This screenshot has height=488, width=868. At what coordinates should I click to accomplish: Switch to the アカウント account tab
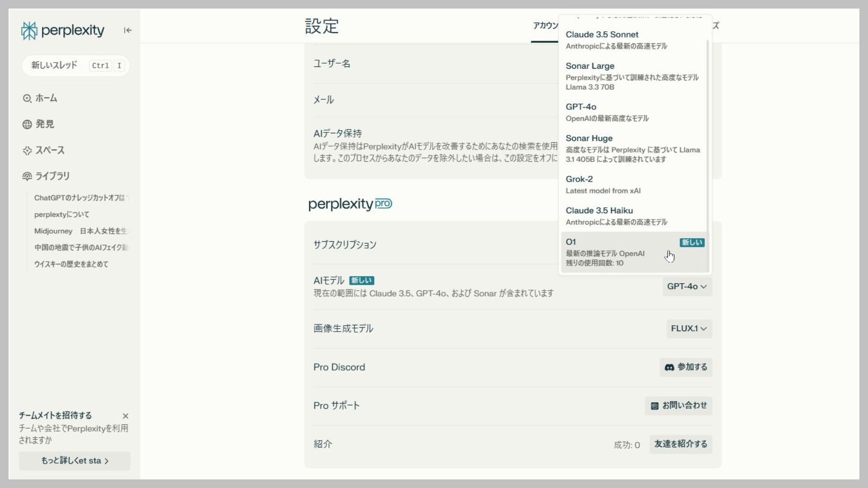pos(545,26)
